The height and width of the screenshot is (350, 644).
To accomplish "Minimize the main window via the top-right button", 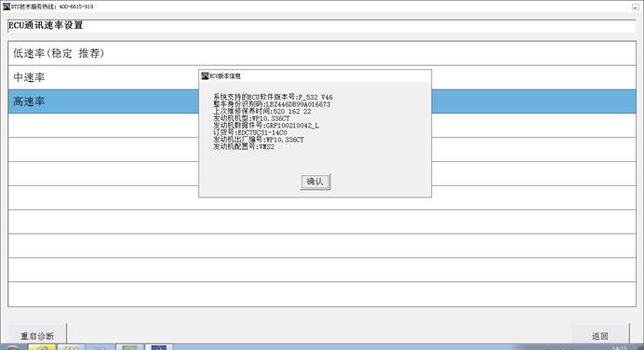I will 636,7.
